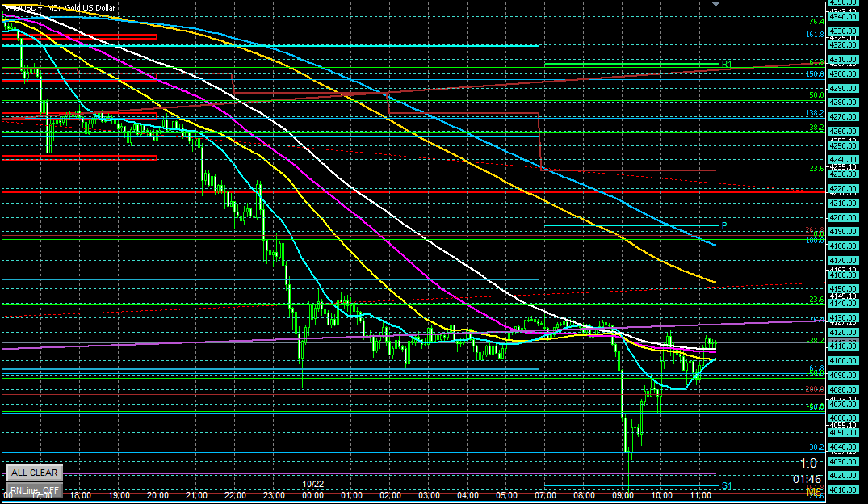
Task: Select the R1 pivot level label
Action: 726,63
